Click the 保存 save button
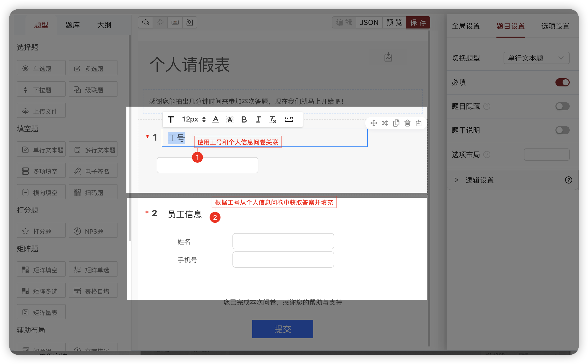 418,22
